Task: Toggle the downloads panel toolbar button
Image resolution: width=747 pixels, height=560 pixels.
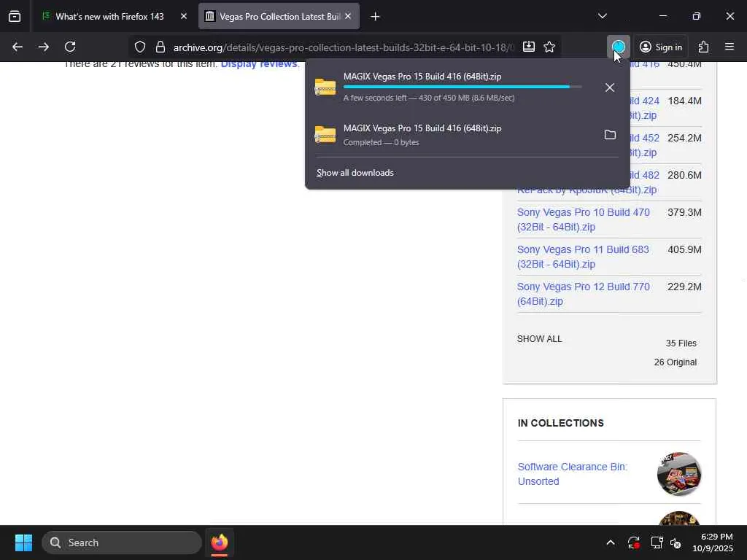Action: pos(619,47)
